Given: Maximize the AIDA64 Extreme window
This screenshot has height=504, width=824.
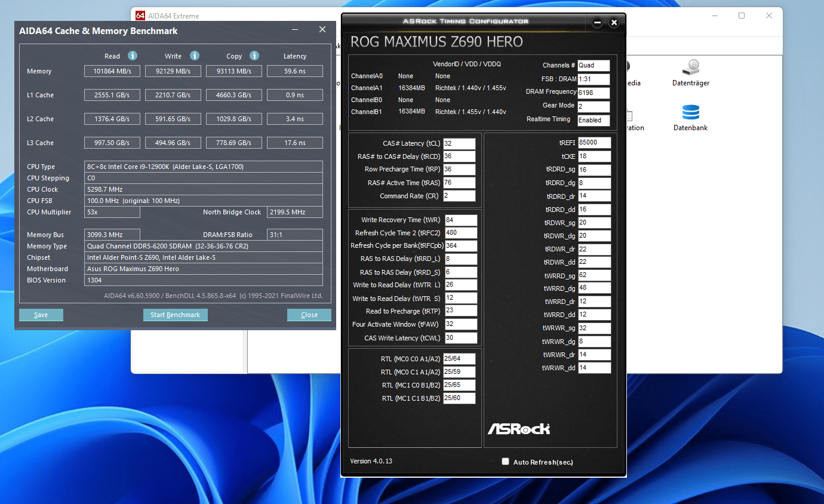Looking at the screenshot, I should pyautogui.click(x=742, y=16).
